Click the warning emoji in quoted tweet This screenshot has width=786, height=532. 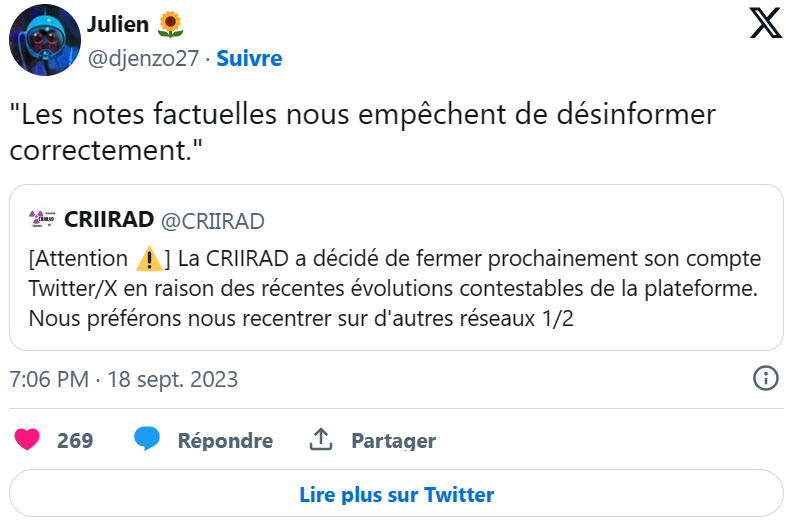pyautogui.click(x=149, y=260)
